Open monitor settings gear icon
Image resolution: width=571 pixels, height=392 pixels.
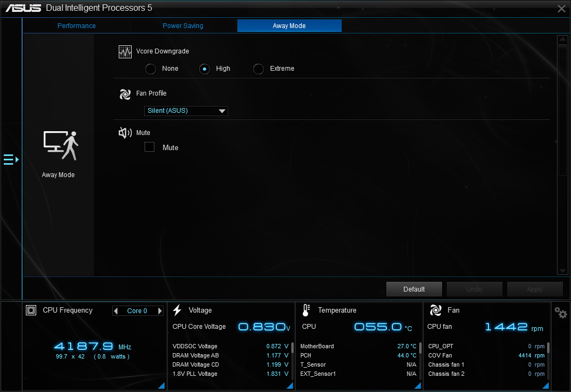tap(560, 312)
